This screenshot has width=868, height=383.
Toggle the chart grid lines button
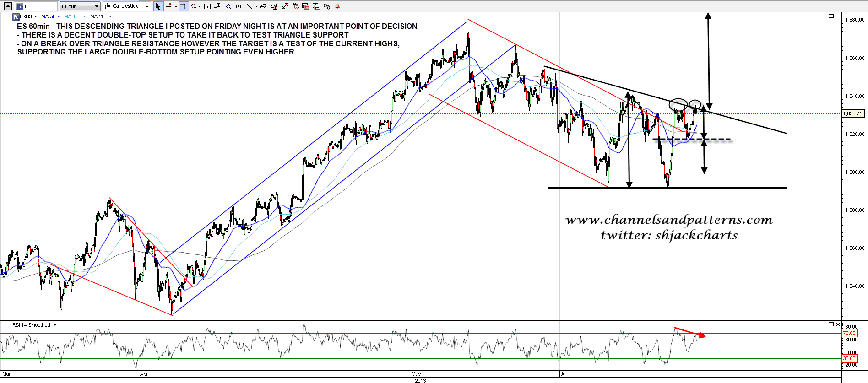[183, 6]
